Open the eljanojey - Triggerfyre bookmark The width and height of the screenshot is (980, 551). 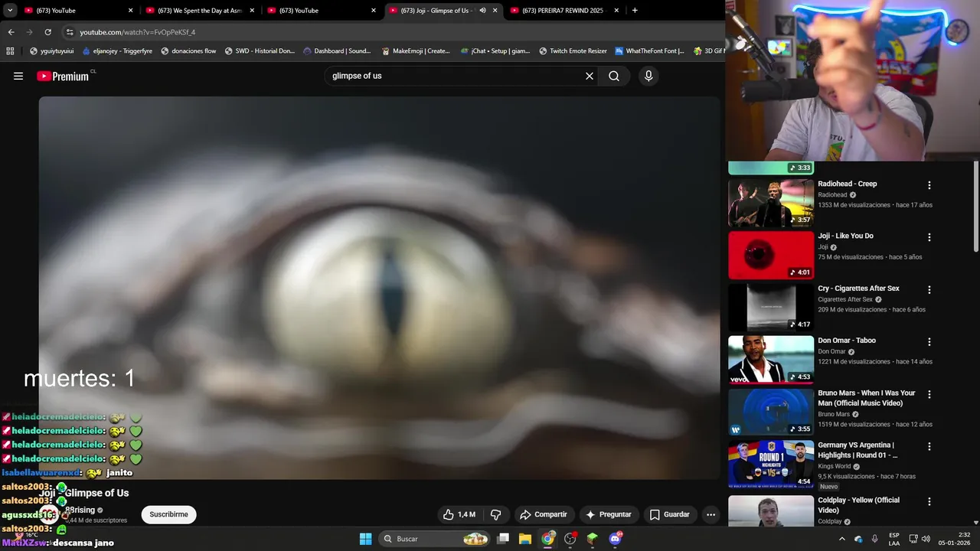coord(117,51)
